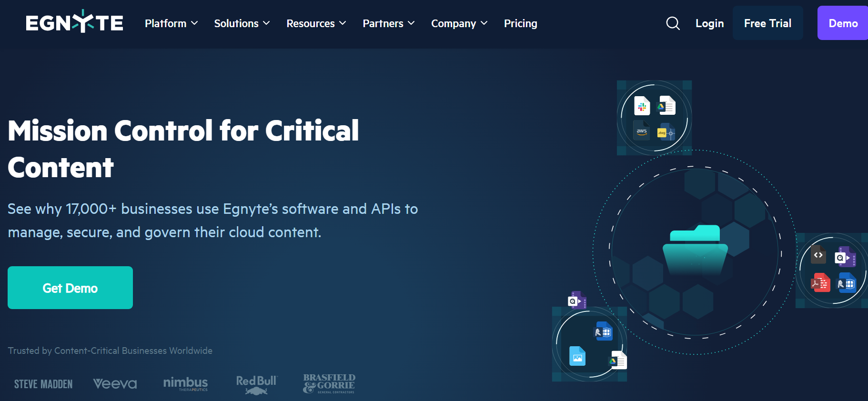The height and width of the screenshot is (401, 868).
Task: Click the Red Bull logo
Action: click(256, 385)
